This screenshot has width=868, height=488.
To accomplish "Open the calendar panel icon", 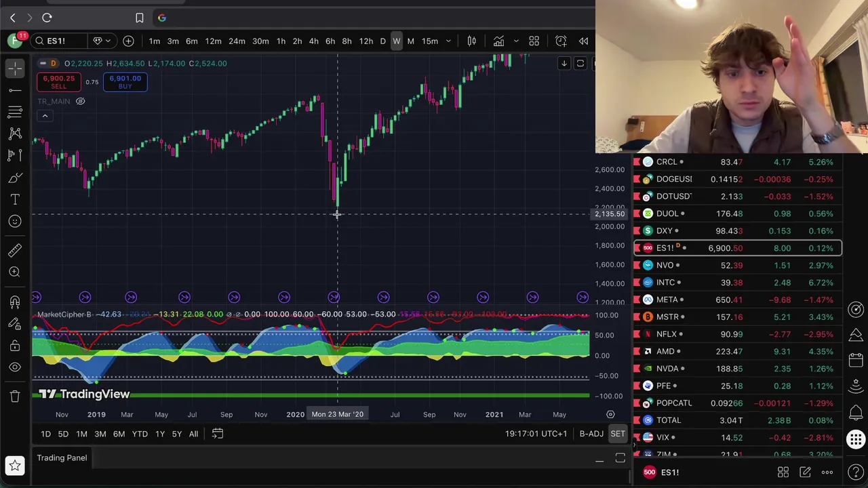I will tap(856, 361).
